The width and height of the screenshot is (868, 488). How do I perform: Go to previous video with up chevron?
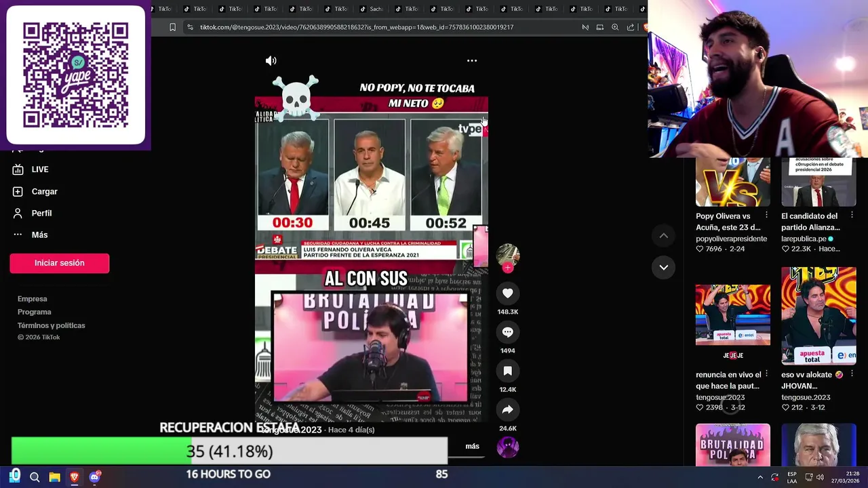pyautogui.click(x=664, y=235)
